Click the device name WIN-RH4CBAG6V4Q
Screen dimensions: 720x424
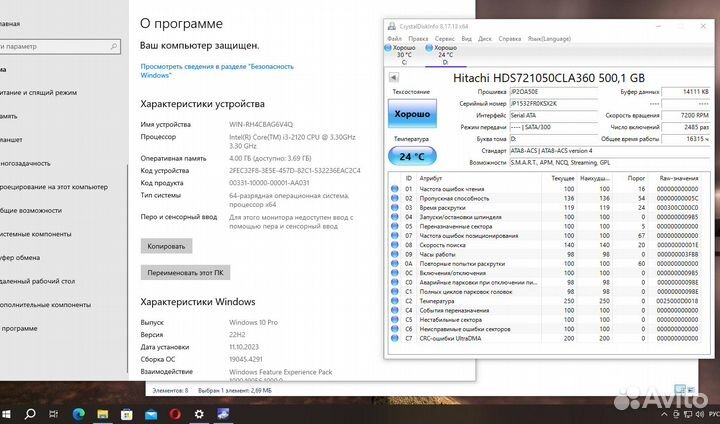tap(261, 124)
